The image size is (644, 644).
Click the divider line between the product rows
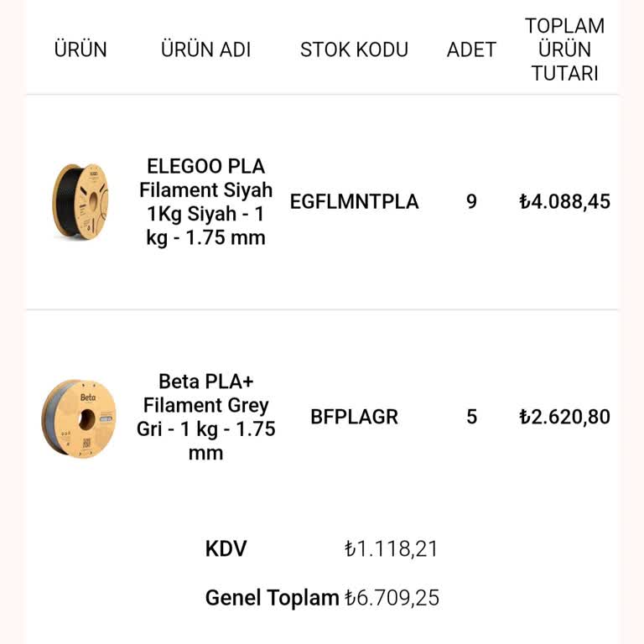pyautogui.click(x=322, y=309)
